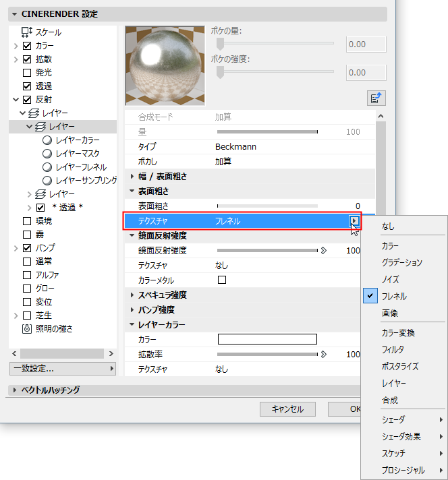Screen dimensions: 448x480
Task: Expand the 幅 / 表面粗さ section
Action: (x=132, y=177)
